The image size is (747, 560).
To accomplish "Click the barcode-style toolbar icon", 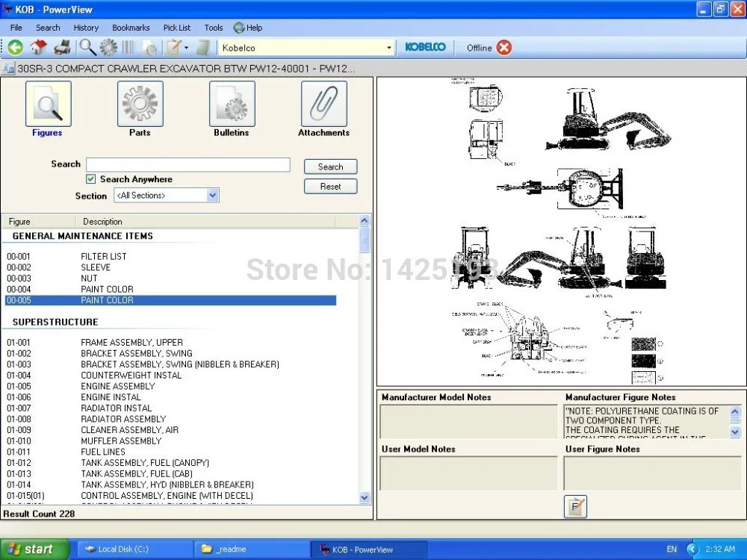I will [x=128, y=48].
